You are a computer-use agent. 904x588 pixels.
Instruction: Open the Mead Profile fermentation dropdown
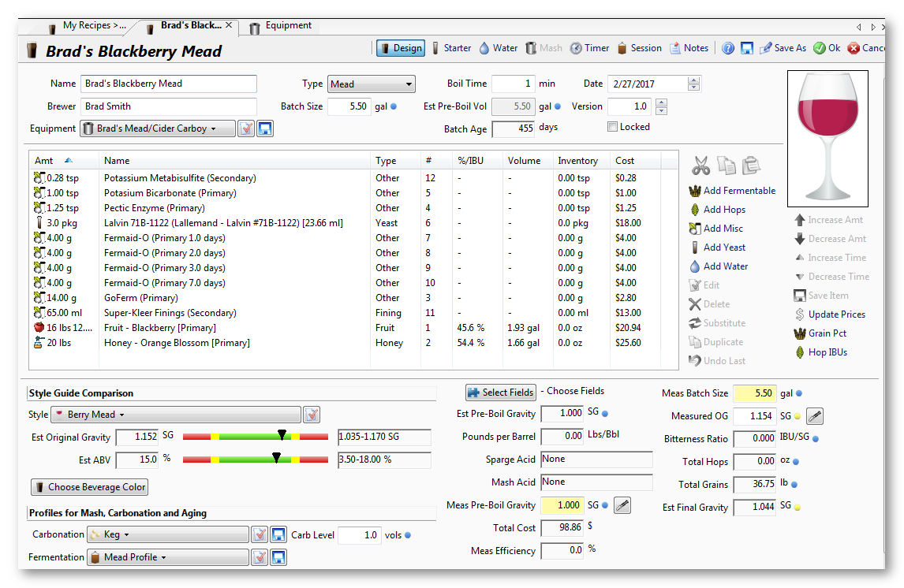click(x=168, y=557)
